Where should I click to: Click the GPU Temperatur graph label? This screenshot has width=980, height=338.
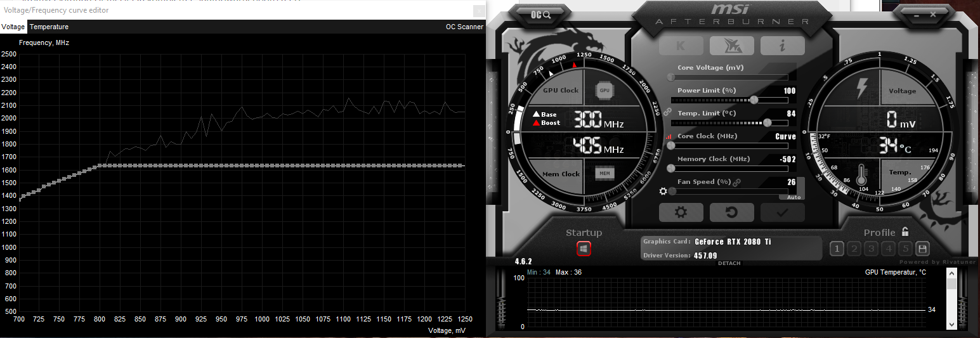895,272
